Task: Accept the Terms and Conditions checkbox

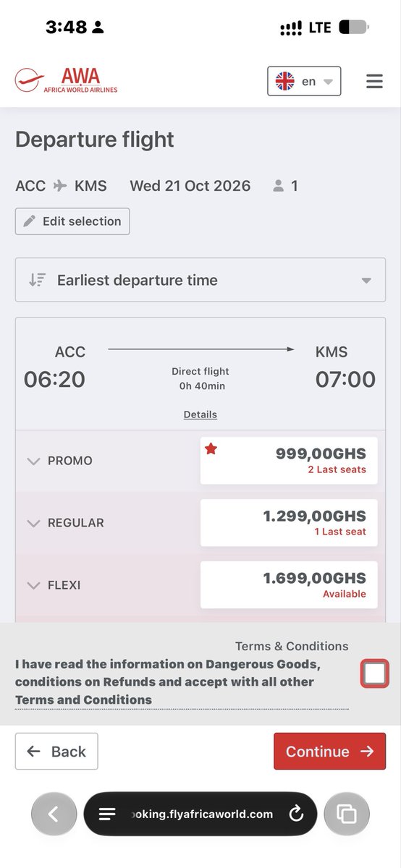Action: click(374, 674)
